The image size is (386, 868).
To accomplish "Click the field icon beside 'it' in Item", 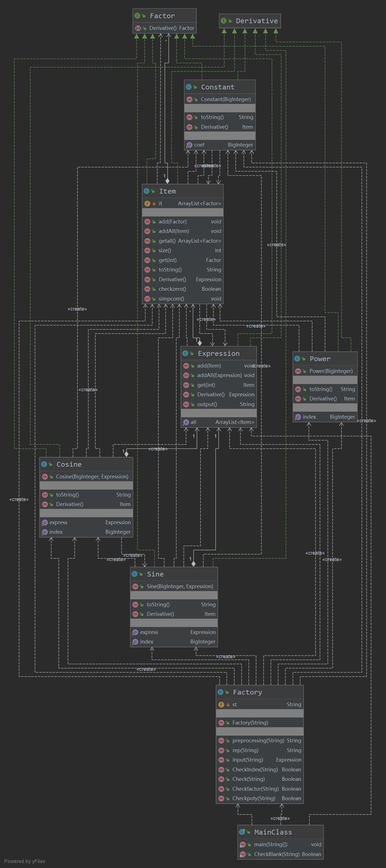I will 147,204.
